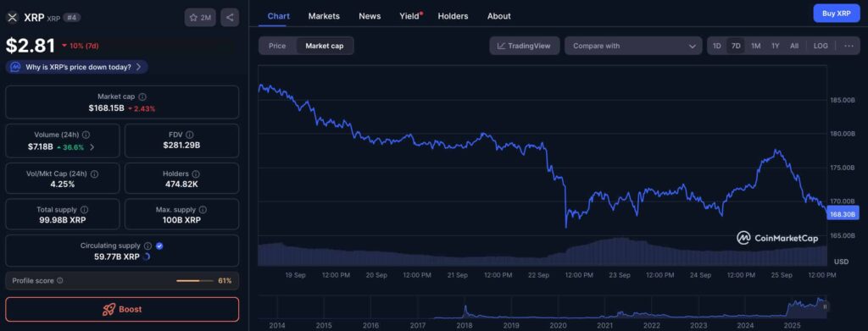
Task: Click the timeline range slider pause handle
Action: coord(825,306)
